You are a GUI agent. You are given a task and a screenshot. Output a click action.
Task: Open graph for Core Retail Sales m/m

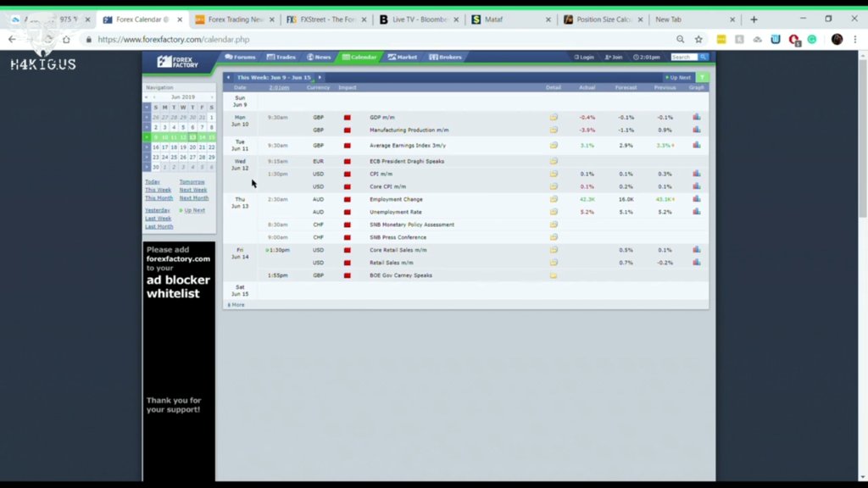(x=697, y=250)
